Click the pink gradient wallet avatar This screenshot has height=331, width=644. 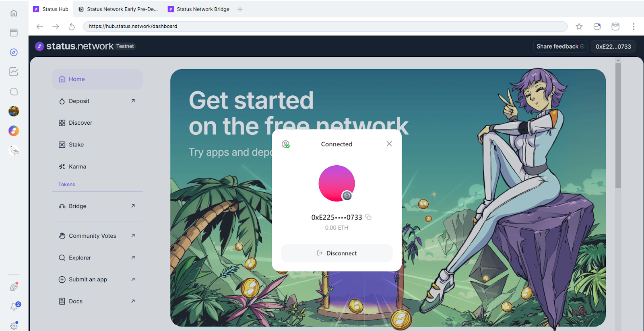336,183
